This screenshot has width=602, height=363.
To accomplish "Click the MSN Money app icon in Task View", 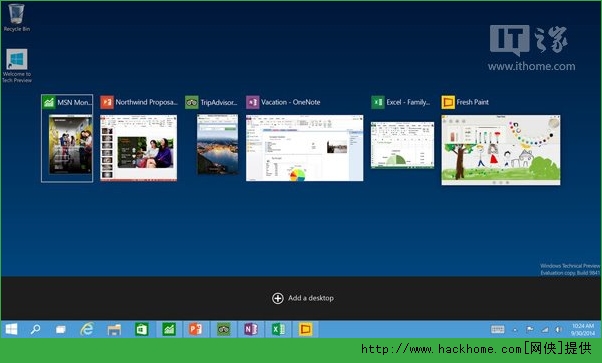I will (x=49, y=102).
